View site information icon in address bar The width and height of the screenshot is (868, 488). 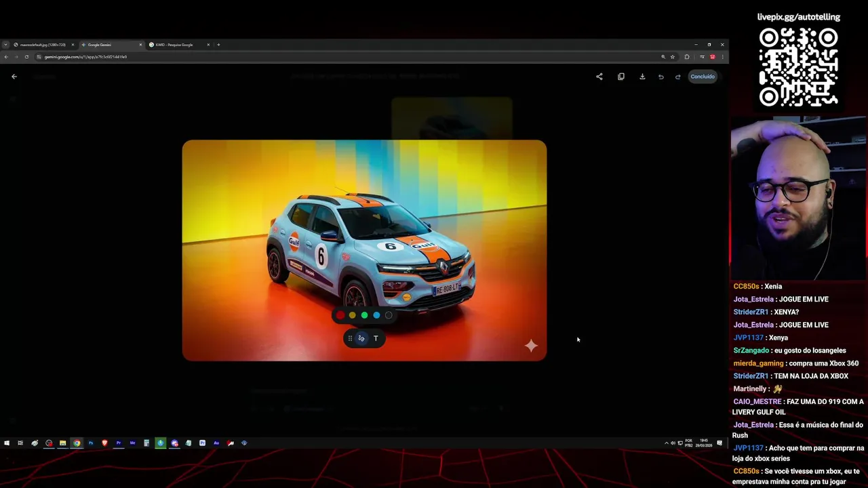click(x=39, y=57)
